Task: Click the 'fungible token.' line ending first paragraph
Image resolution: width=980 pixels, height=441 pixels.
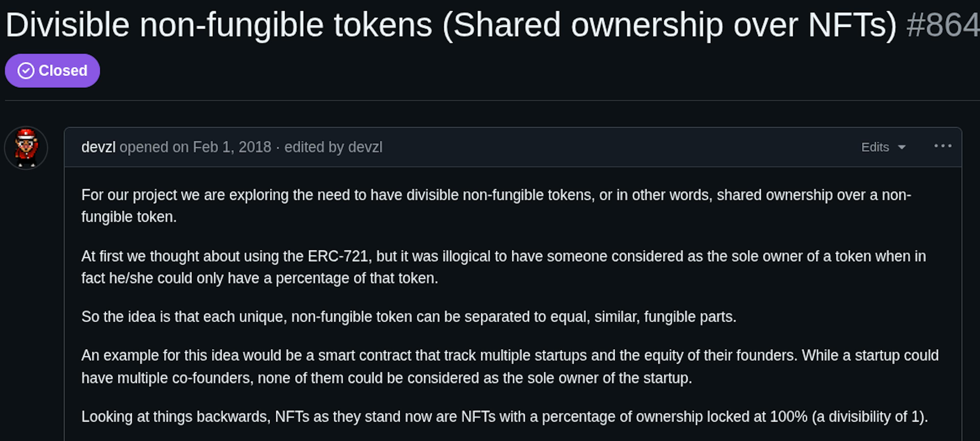Action: 129,217
